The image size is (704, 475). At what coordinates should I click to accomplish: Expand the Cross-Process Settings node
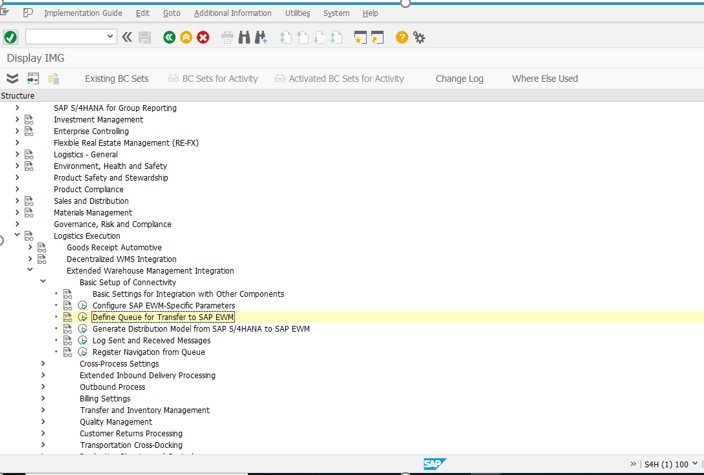(43, 363)
